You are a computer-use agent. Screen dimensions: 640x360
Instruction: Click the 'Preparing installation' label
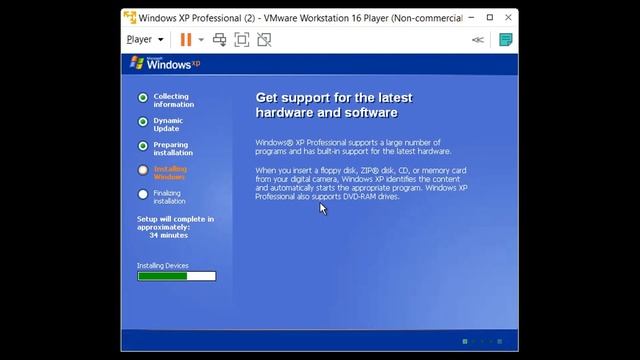click(x=173, y=149)
